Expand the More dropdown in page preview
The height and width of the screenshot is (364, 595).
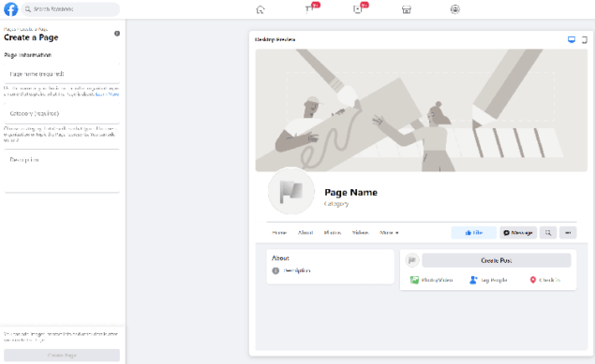389,233
